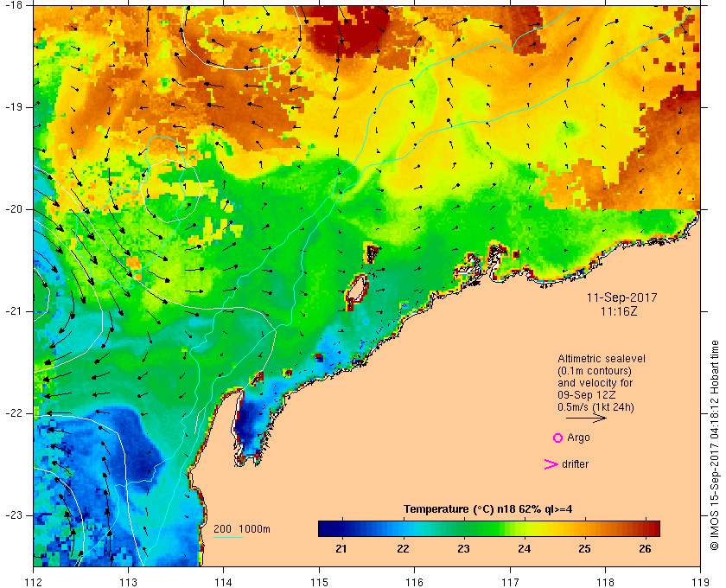Click the colorbar tick label '26'
Viewport: 726px width, 588px height.
645,549
